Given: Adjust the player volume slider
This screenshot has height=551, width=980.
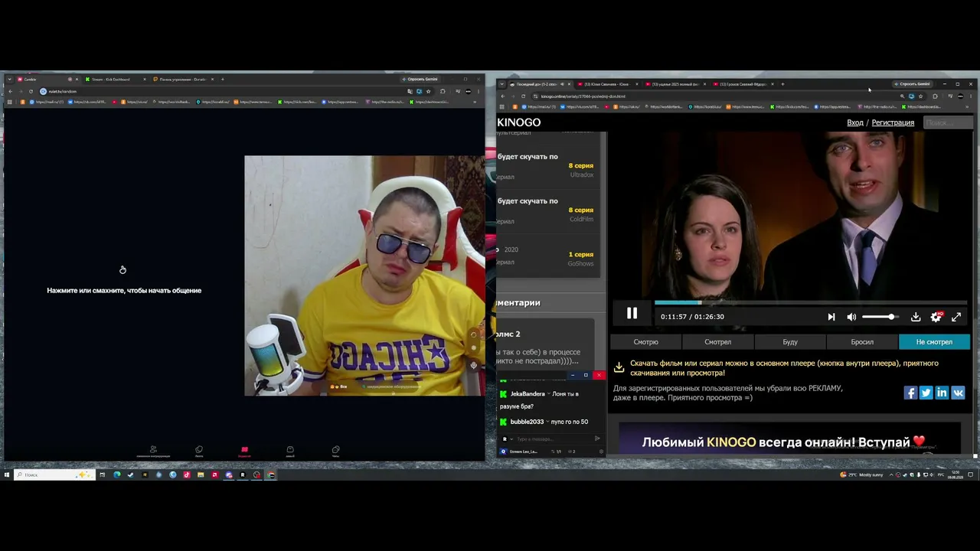Looking at the screenshot, I should tap(880, 317).
